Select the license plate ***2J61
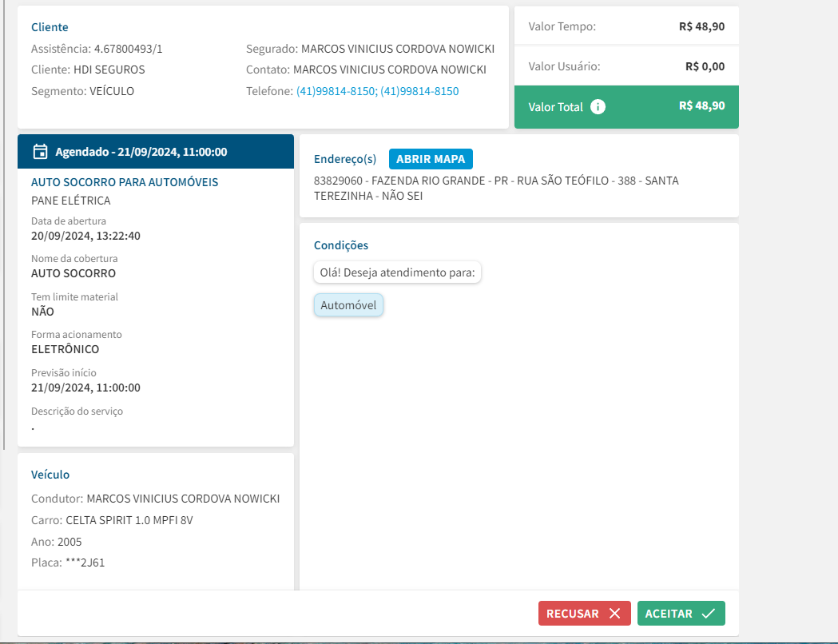 point(85,563)
